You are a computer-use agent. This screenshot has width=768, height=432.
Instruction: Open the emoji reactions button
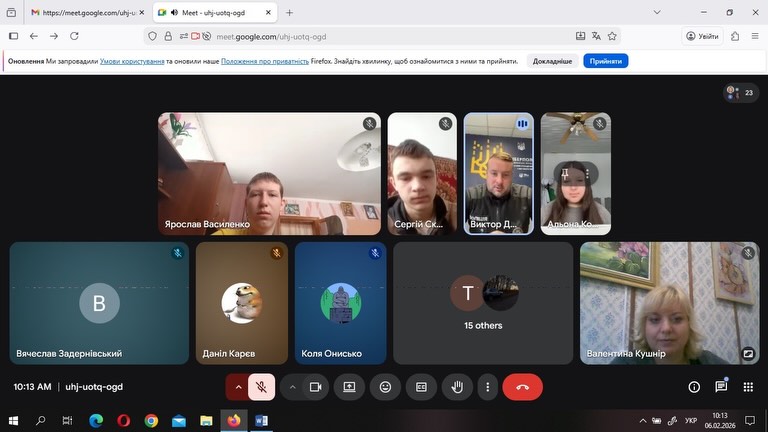click(x=385, y=387)
